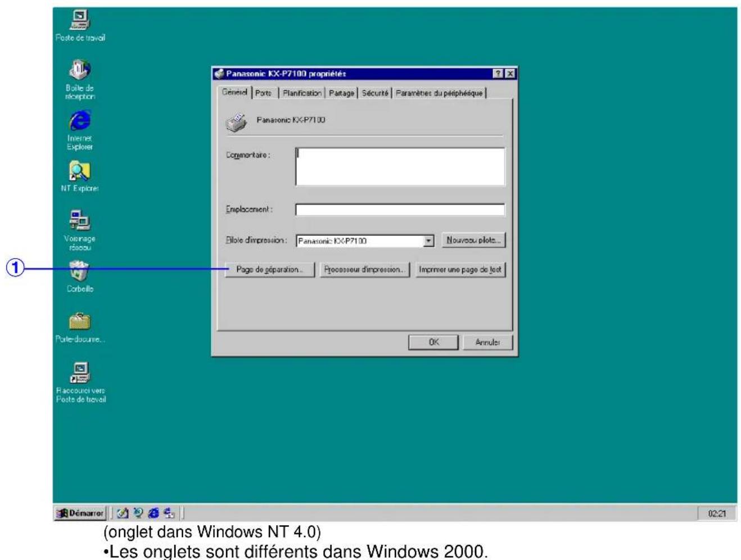Click the first quick launch icon
Viewport: 741px width, 560px height.
pos(123,513)
